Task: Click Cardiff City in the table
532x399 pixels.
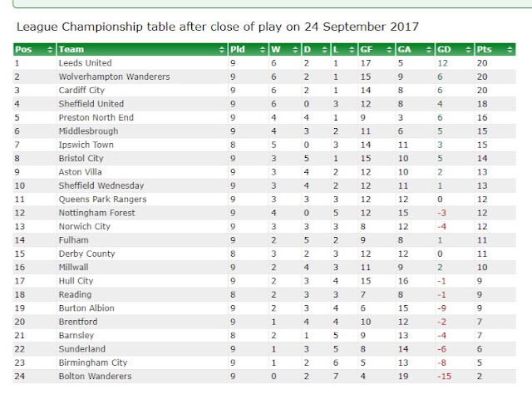Action: click(x=81, y=91)
